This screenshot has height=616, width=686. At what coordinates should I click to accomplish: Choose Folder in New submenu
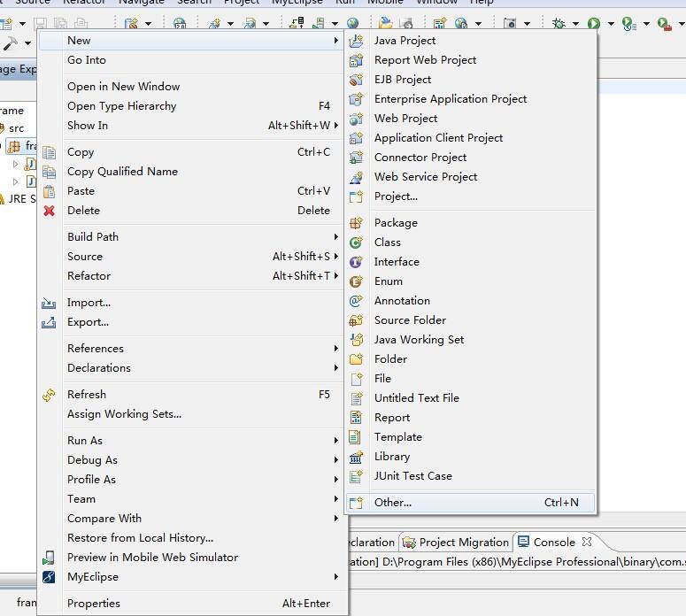[x=470, y=359]
